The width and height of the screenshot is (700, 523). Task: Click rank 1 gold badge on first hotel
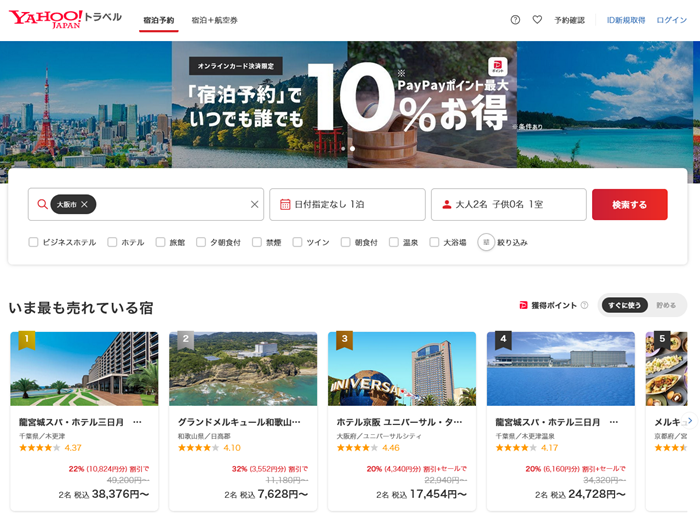(26, 340)
